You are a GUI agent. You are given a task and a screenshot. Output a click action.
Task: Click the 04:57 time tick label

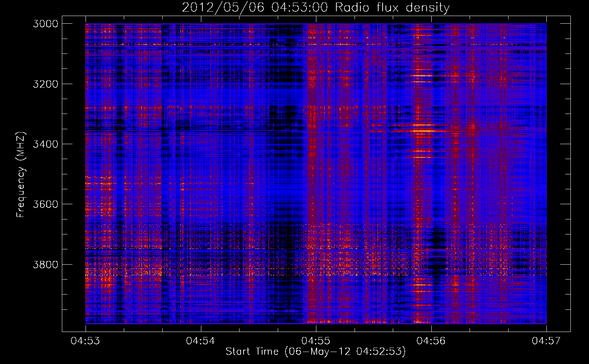pyautogui.click(x=546, y=341)
